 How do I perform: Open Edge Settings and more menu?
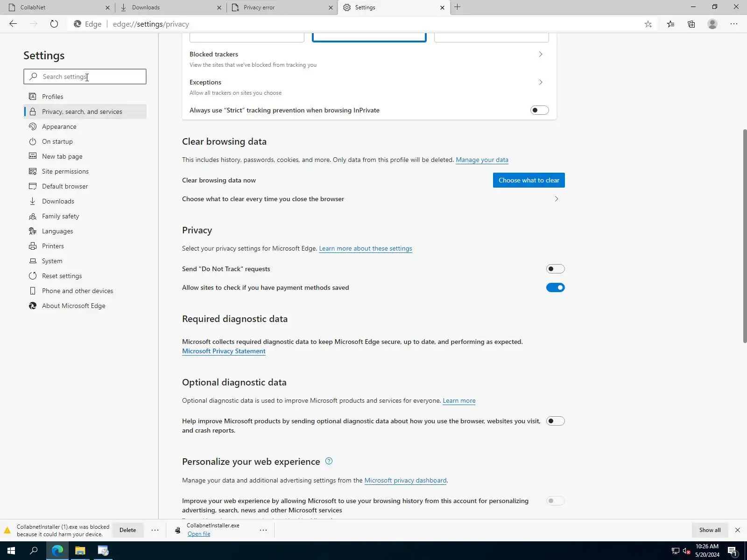734,24
